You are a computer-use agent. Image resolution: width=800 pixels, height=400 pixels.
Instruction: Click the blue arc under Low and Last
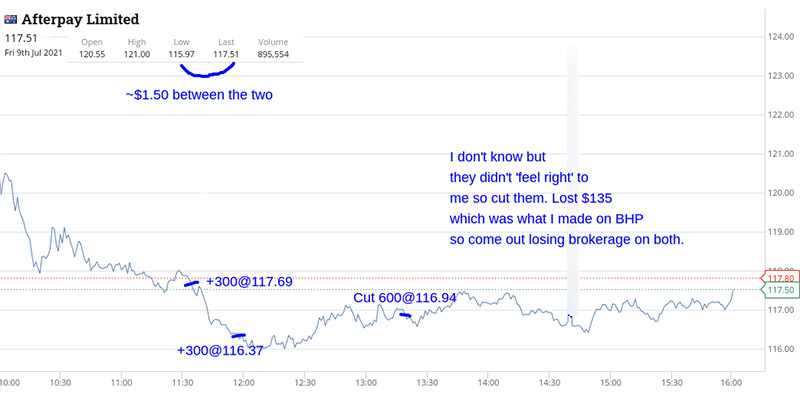pyautogui.click(x=206, y=70)
